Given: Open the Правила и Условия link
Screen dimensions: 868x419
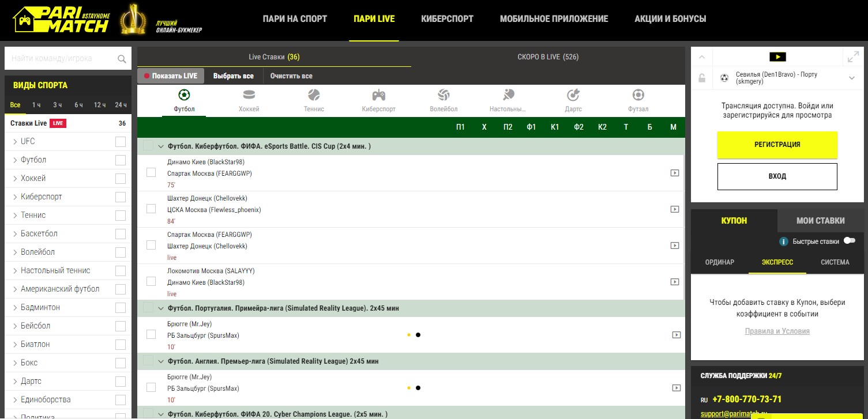Looking at the screenshot, I should click(x=777, y=331).
